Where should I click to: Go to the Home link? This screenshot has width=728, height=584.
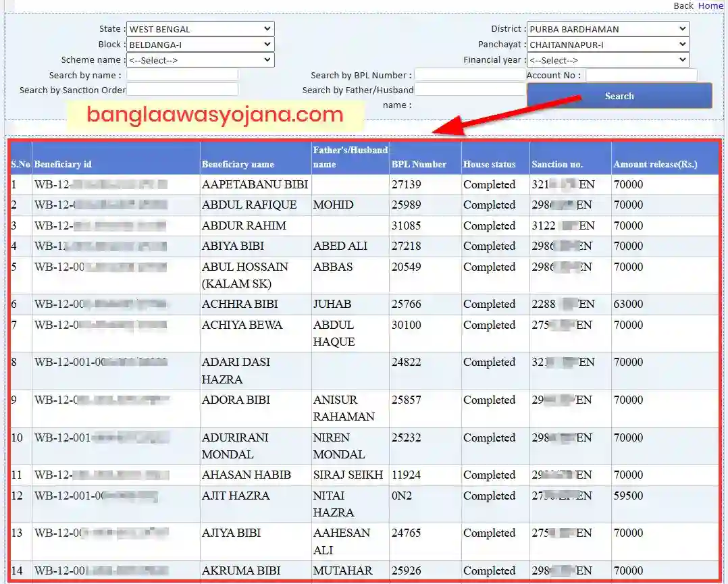pyautogui.click(x=710, y=5)
